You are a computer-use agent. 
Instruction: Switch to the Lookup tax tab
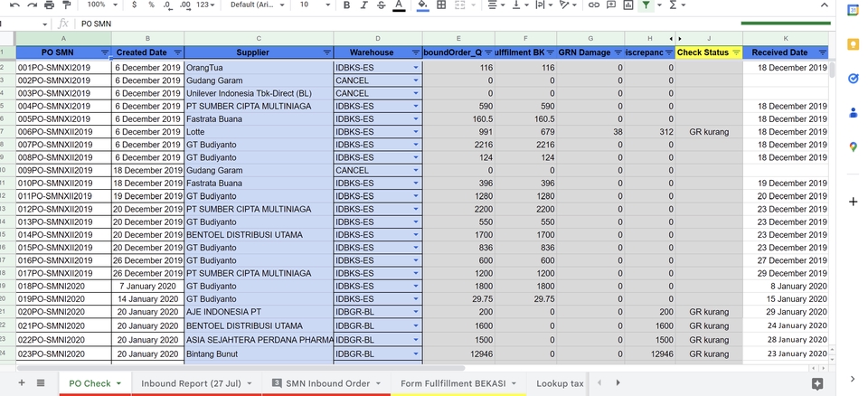pos(560,383)
